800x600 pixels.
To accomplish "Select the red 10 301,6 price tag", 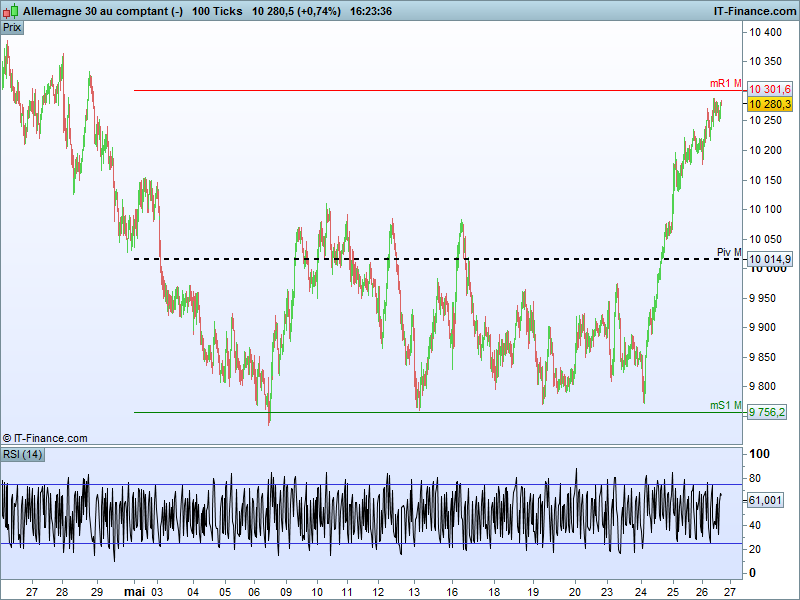I will (769, 89).
